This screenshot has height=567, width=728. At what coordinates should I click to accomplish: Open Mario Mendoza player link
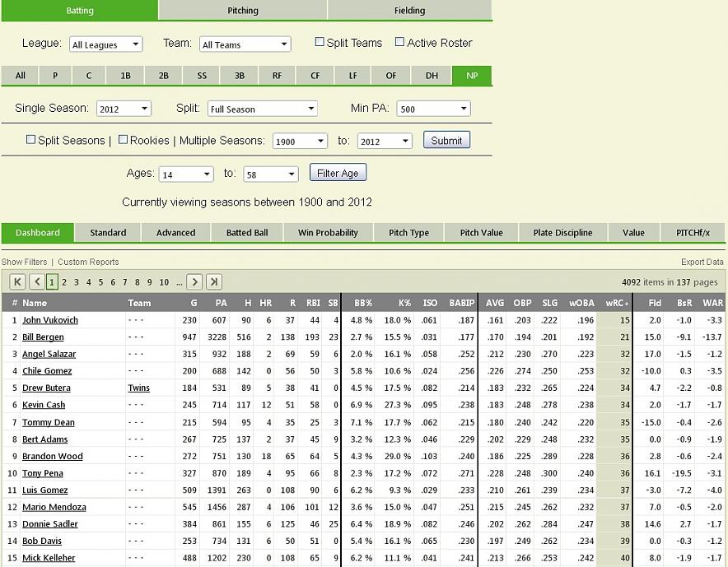pos(54,507)
